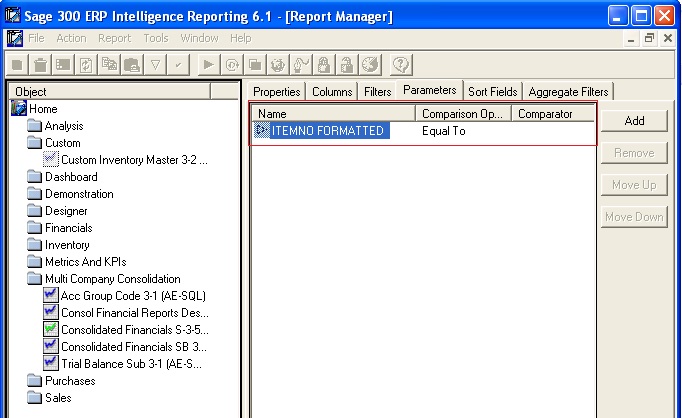Click the checkmark toolbar icon

[178, 65]
